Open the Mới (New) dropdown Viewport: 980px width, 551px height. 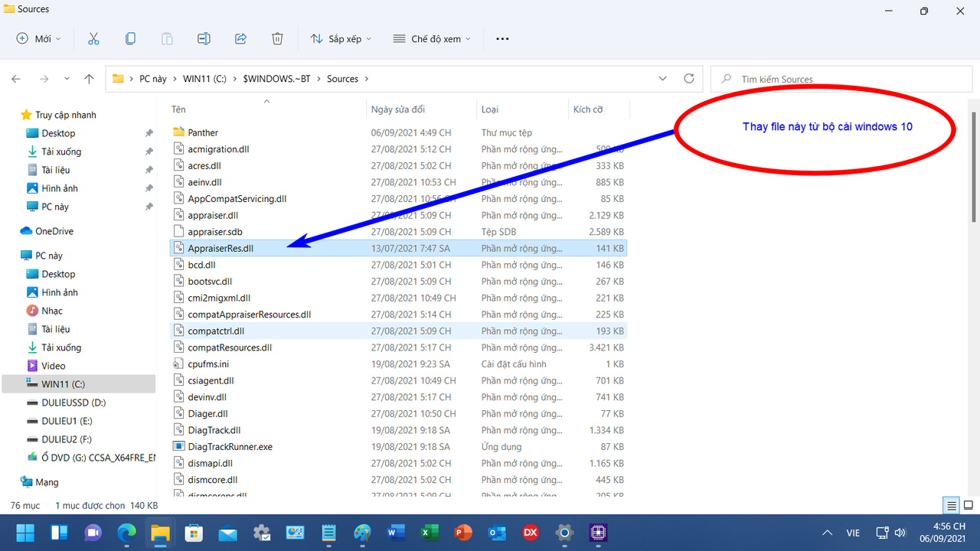click(39, 38)
